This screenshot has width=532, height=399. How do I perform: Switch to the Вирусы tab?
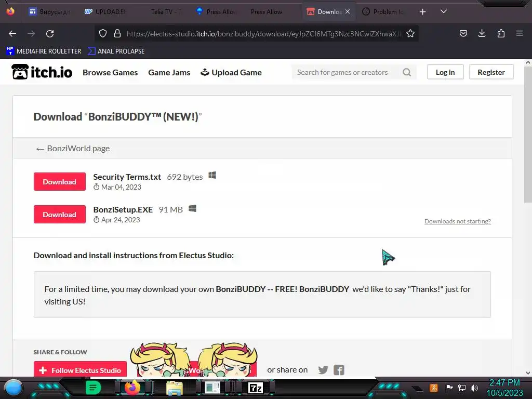[x=49, y=12]
